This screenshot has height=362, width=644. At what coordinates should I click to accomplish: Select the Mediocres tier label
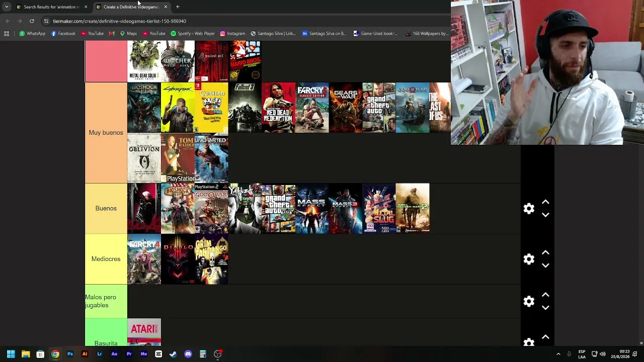tap(106, 259)
